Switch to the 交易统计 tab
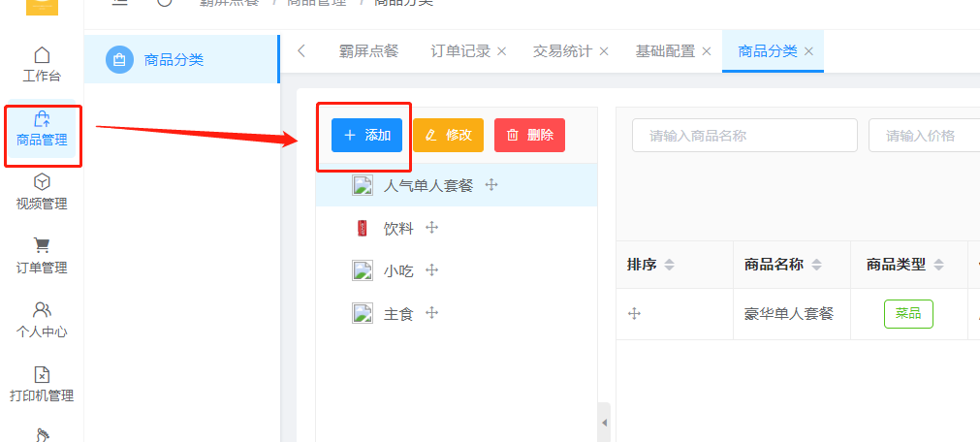Image resolution: width=980 pixels, height=442 pixels. (562, 51)
